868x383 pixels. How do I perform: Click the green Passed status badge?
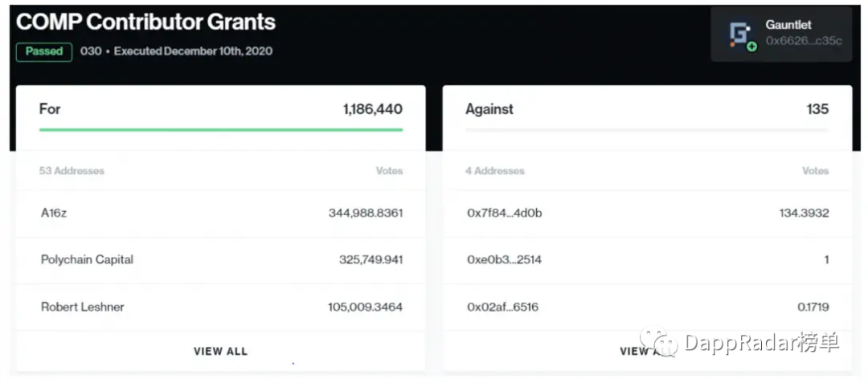(x=43, y=51)
